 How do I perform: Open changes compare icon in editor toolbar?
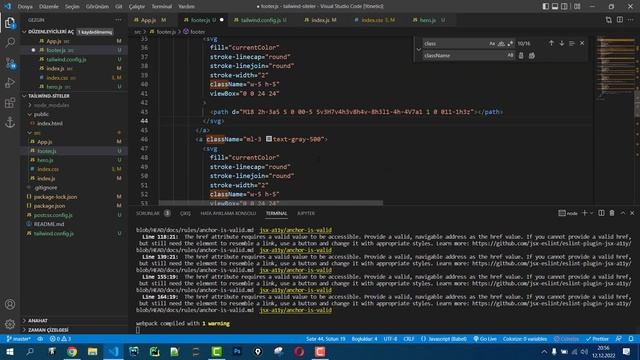[609, 20]
